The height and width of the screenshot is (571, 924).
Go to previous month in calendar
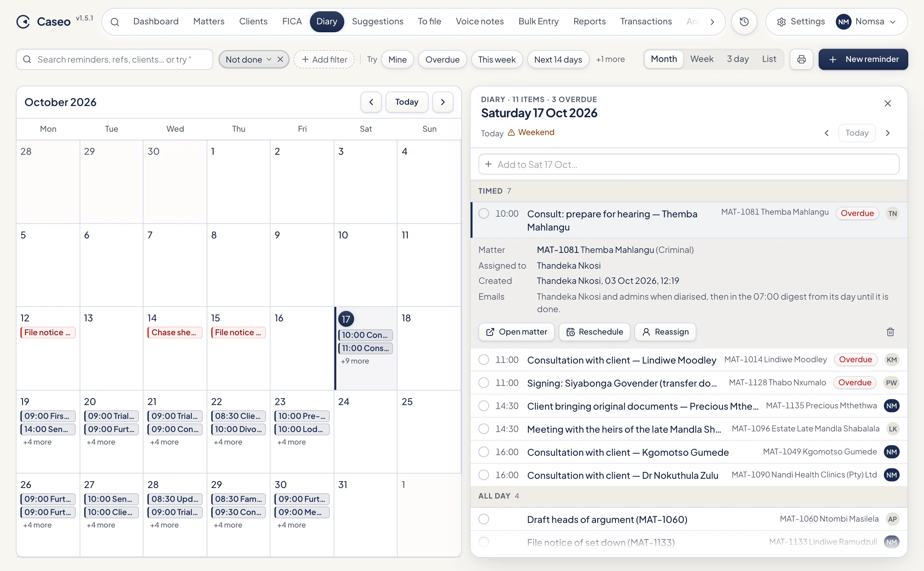tap(371, 102)
